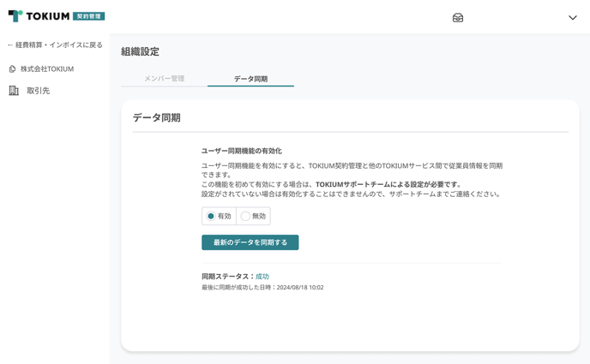The height and width of the screenshot is (364, 590).
Task: Click 最新のデータを同期する button
Action: click(x=250, y=242)
